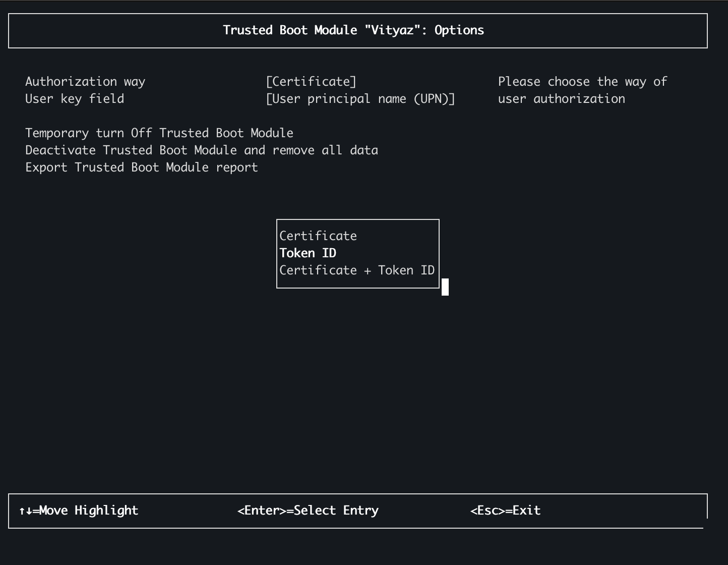Select Certificate in the popup list

(x=318, y=236)
